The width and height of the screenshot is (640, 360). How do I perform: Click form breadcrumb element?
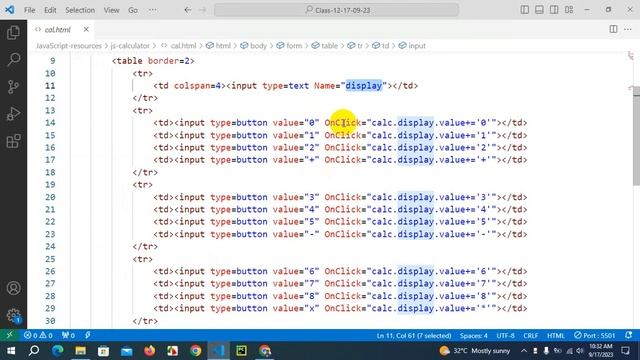tap(289, 46)
